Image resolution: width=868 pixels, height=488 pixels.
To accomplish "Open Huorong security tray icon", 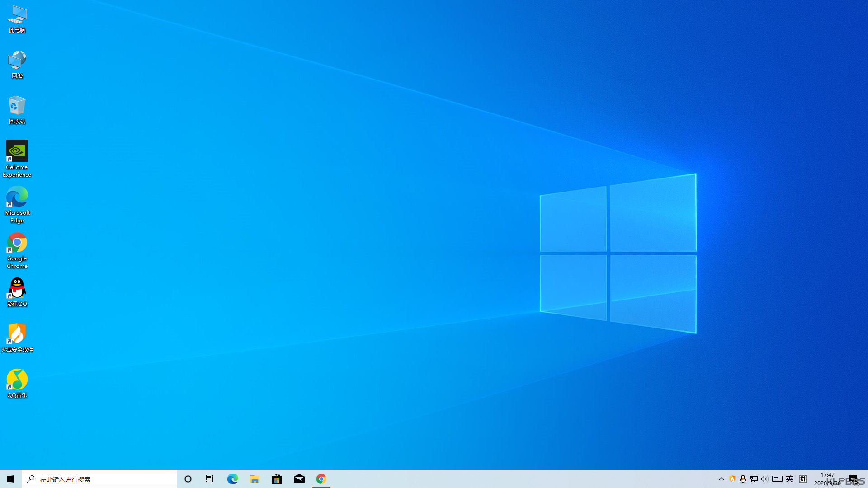I will 732,479.
